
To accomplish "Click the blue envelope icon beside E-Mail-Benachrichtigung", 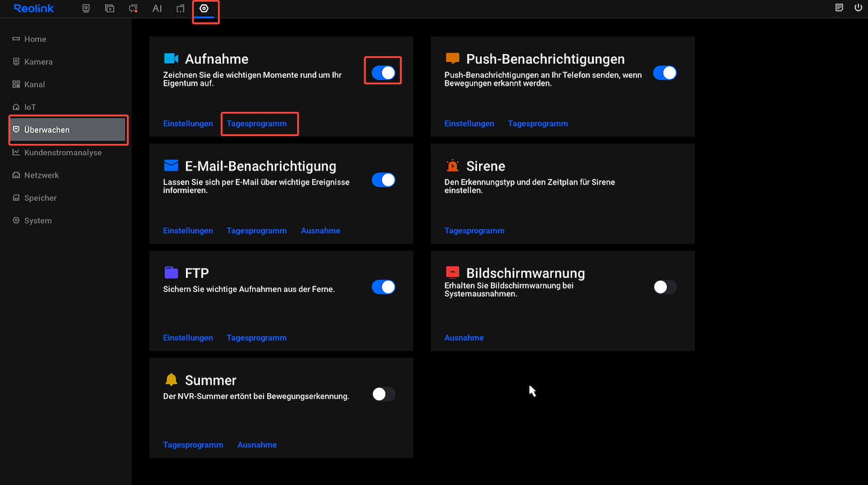I will pos(171,166).
